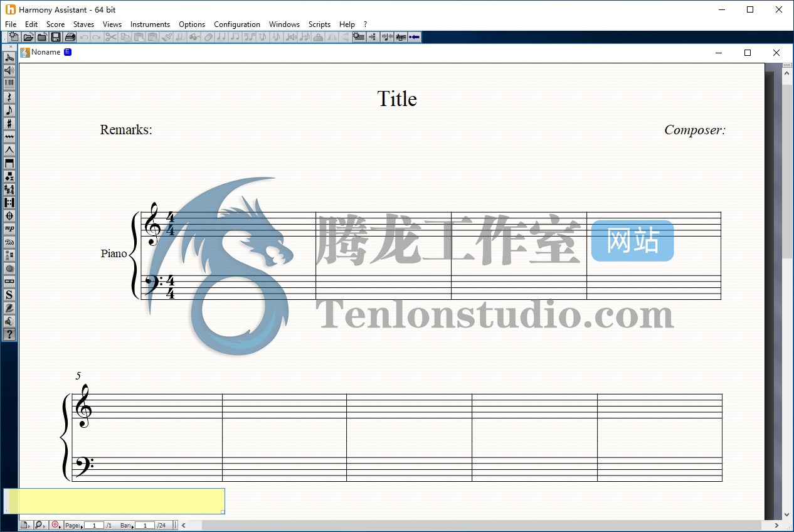Open the mp dynamics palette
This screenshot has width=794, height=532.
point(9,229)
